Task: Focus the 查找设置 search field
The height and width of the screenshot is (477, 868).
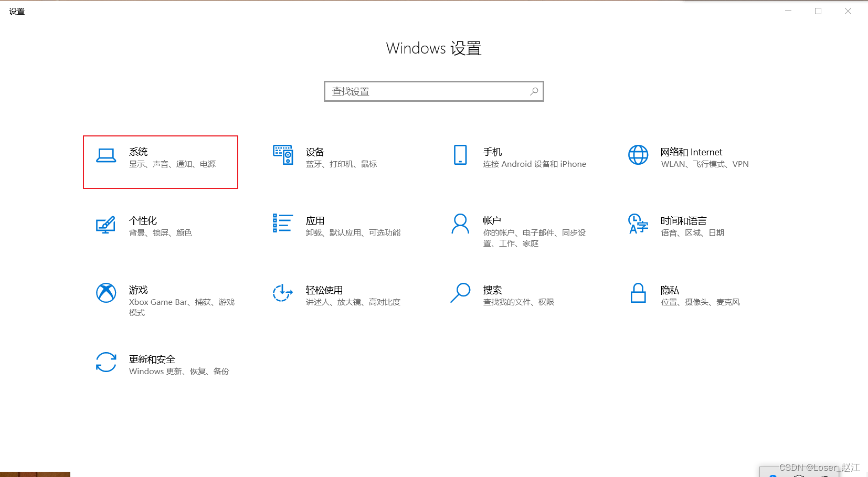Action: tap(434, 91)
